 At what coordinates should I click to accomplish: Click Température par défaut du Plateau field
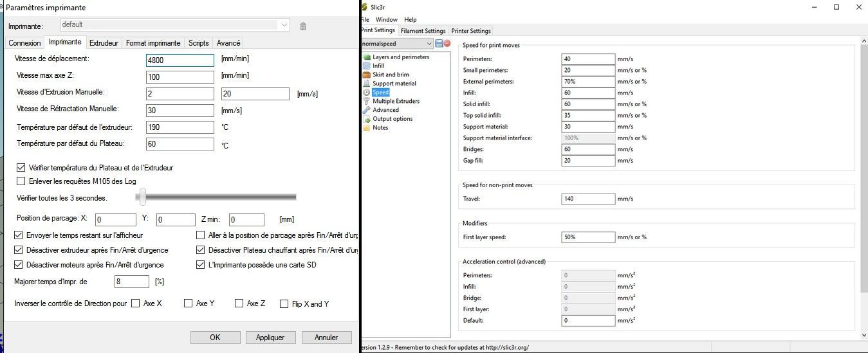pyautogui.click(x=180, y=144)
